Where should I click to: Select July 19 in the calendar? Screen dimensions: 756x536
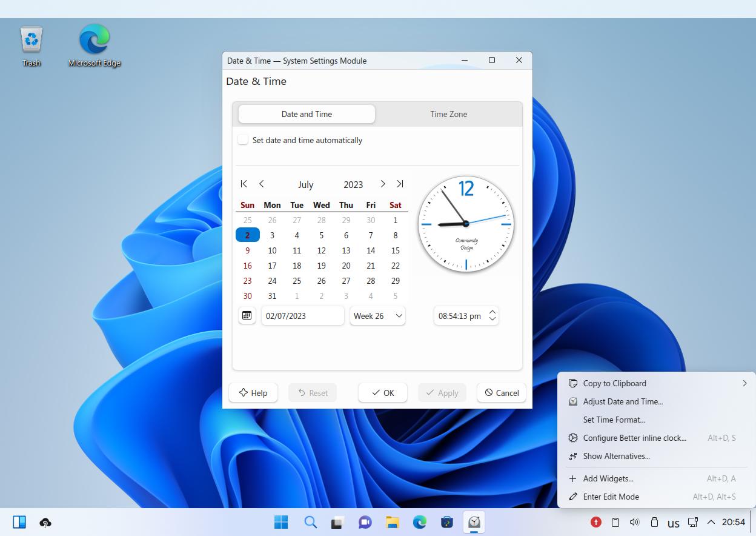click(321, 266)
